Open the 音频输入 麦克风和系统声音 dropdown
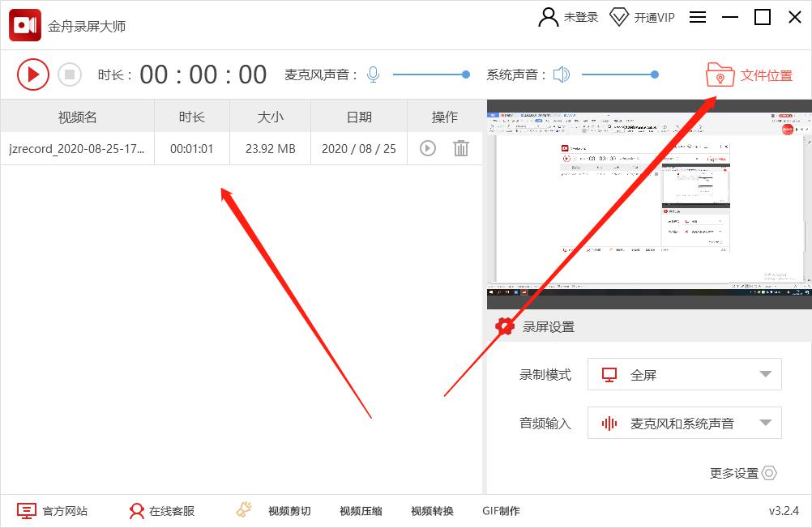Screen dimensions: 812x528 click(x=684, y=423)
